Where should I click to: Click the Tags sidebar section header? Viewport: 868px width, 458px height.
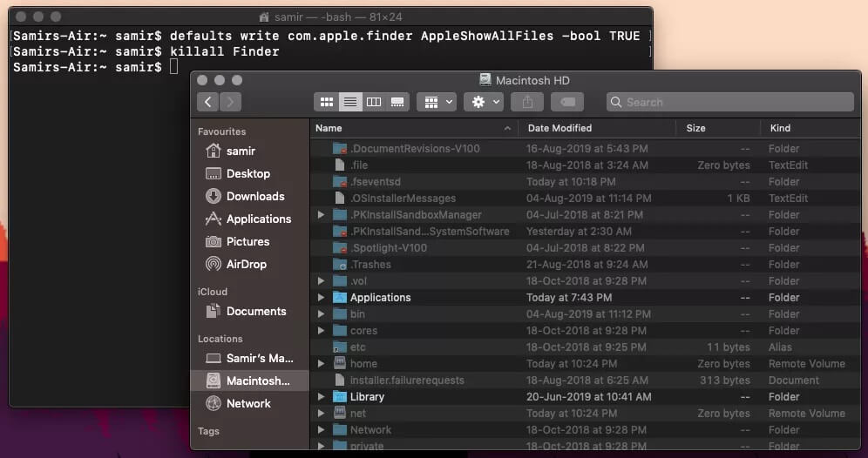click(208, 431)
